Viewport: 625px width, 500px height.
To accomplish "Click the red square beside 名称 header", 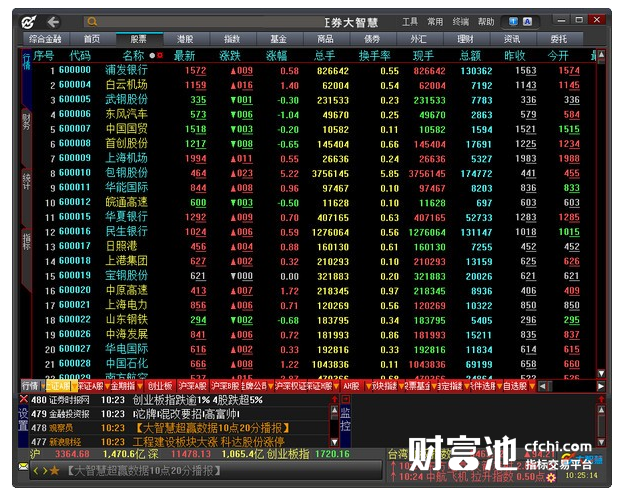I will [160, 55].
